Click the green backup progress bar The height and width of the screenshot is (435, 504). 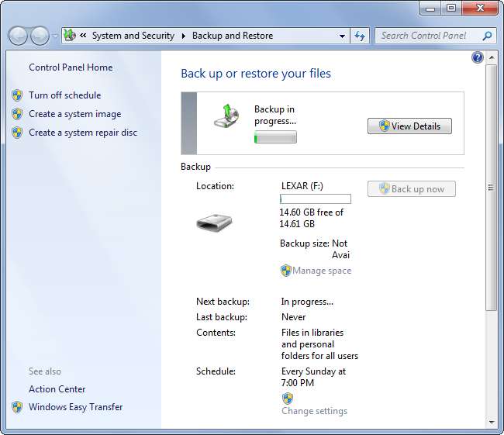[x=275, y=137]
